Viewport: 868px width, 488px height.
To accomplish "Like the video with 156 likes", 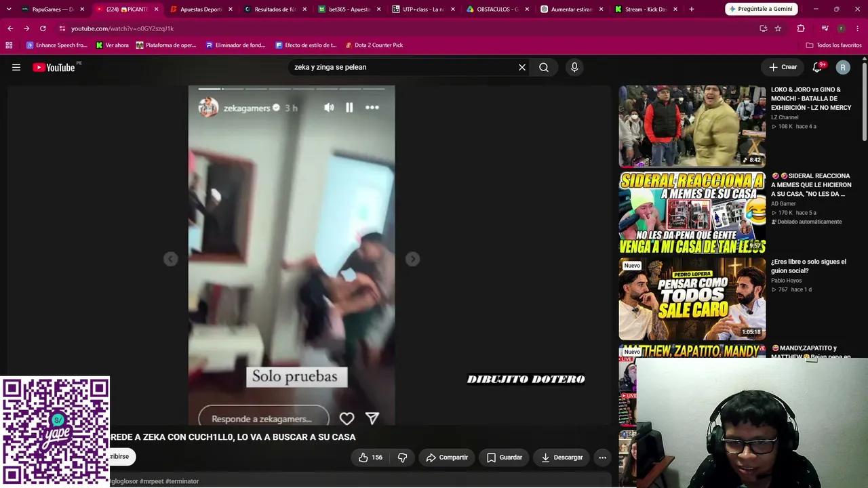I will coord(370,457).
